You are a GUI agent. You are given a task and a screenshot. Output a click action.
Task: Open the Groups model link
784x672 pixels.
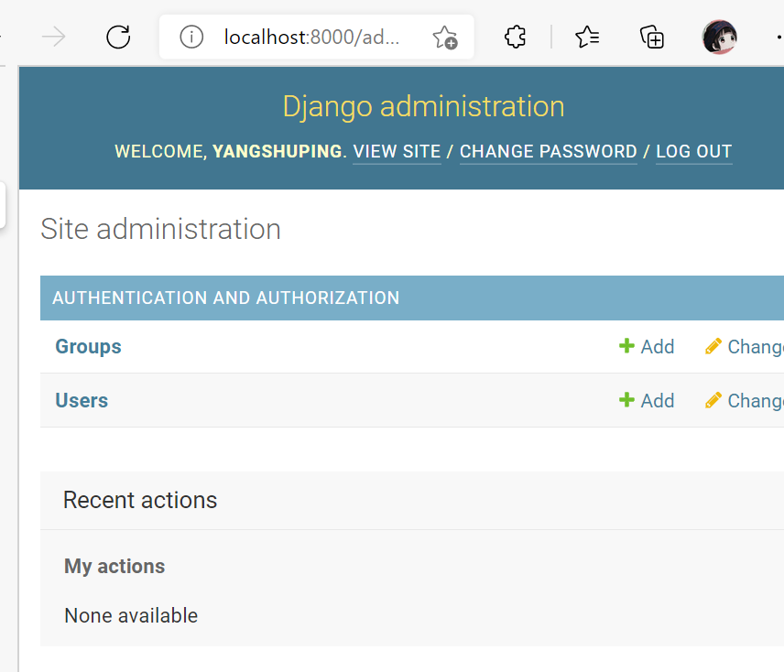(88, 347)
